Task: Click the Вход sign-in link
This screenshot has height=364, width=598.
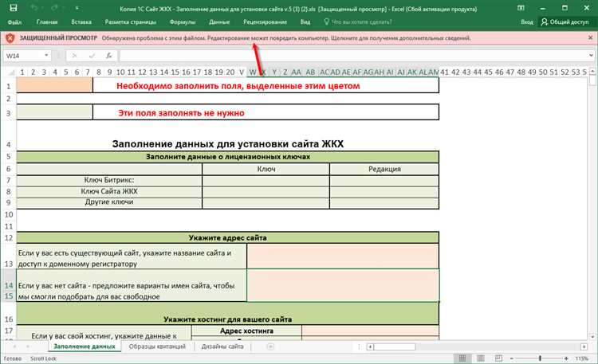Action: [527, 22]
